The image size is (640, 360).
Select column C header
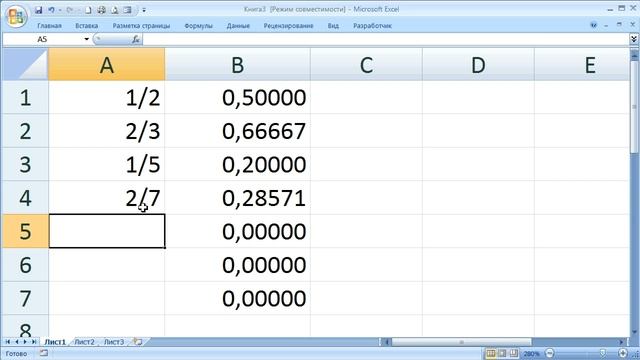coord(366,64)
